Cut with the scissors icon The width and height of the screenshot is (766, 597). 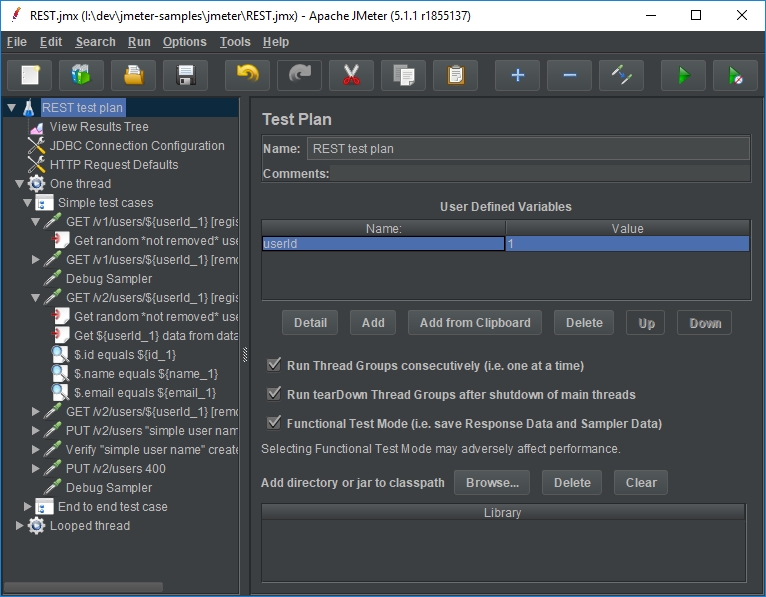point(351,76)
